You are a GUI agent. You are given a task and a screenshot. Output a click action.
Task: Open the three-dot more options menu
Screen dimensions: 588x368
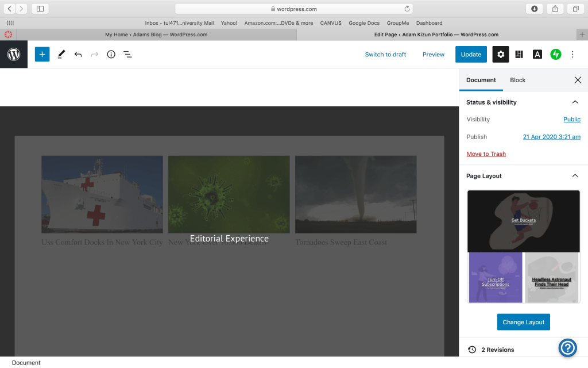[x=572, y=55]
